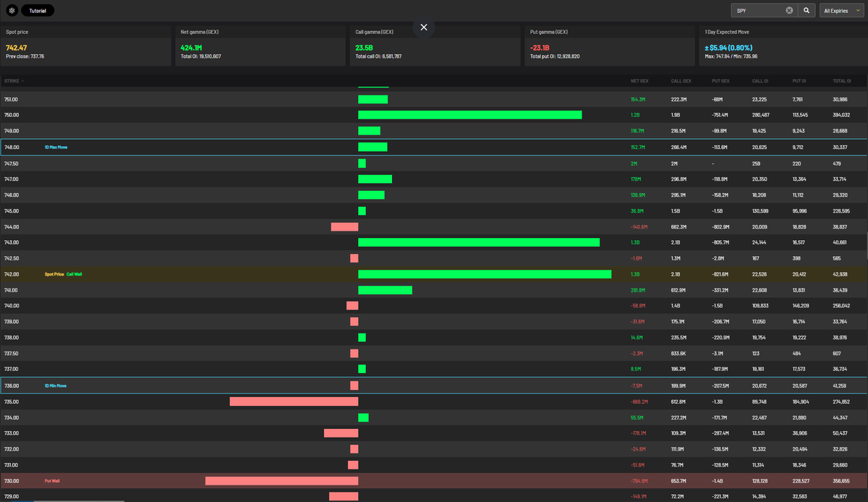
Task: Sort the table by the STRIKE header
Action: click(14, 81)
